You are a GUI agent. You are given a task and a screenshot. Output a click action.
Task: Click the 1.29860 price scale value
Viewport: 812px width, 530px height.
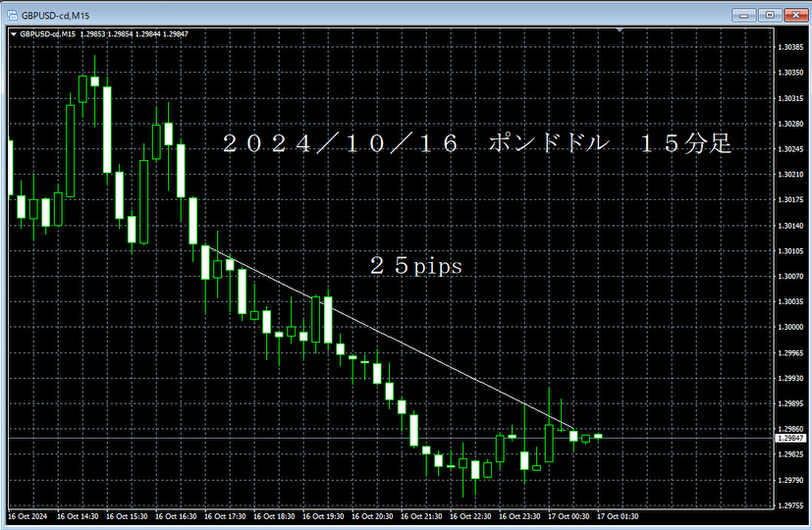click(790, 429)
